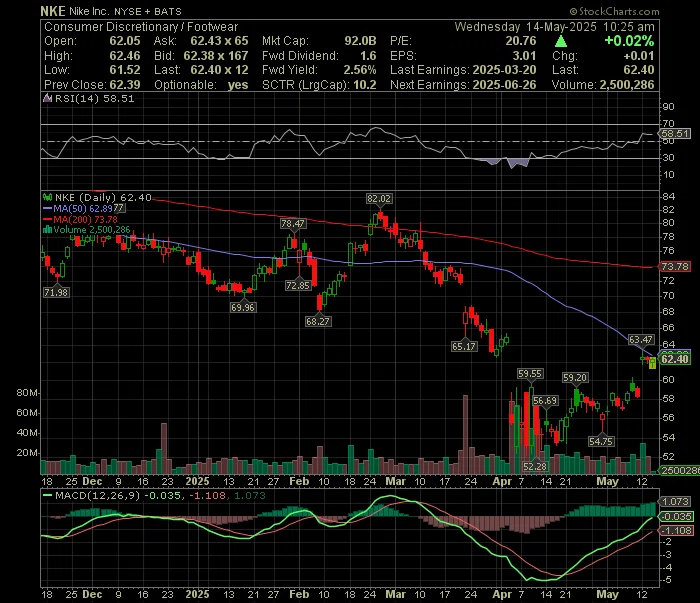Click the Fwd Dividend value 1.6
This screenshot has height=603, width=700.
368,56
